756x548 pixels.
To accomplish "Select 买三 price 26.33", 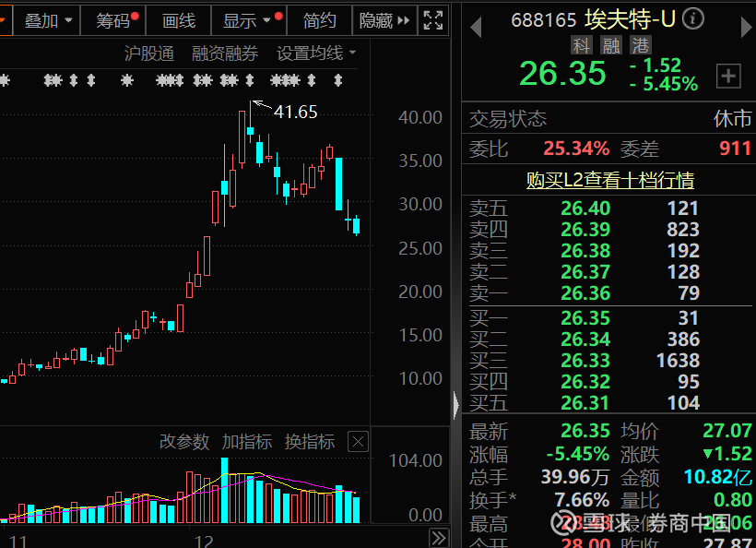I will (x=585, y=361).
